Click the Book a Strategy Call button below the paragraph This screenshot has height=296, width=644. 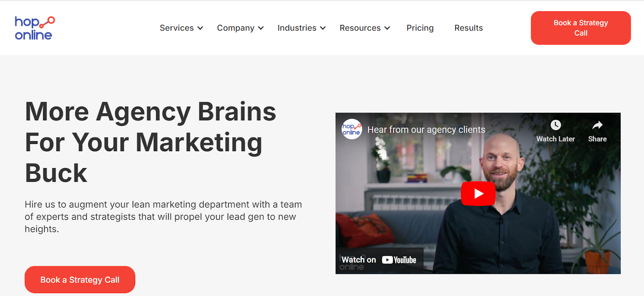[80, 280]
